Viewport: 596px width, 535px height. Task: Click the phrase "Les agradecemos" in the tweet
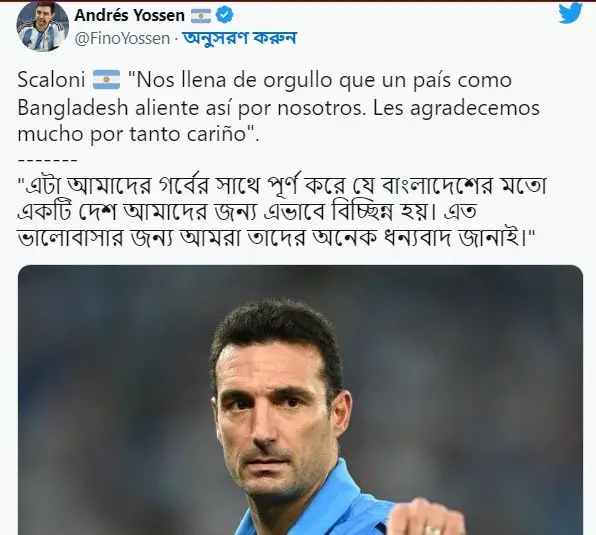point(456,108)
